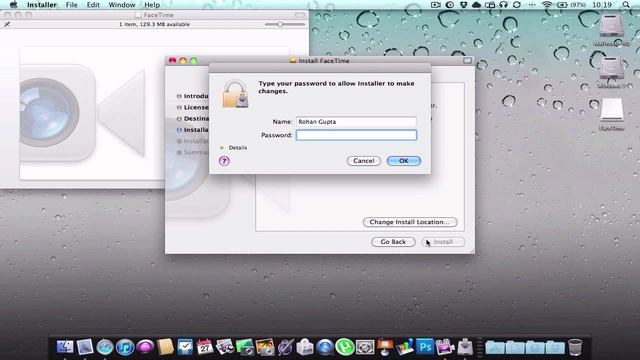This screenshot has height=360, width=640.
Task: Click the menu bar clock 10:19
Action: point(602,5)
